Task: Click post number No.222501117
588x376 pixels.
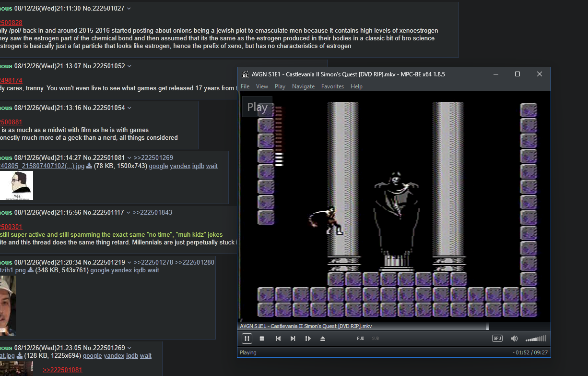Action: 104,212
